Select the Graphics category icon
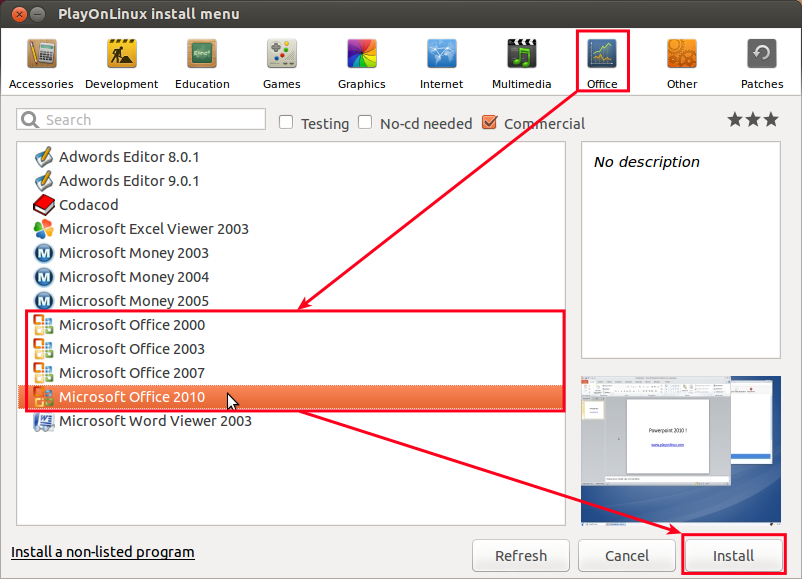This screenshot has height=579, width=802. point(361,55)
